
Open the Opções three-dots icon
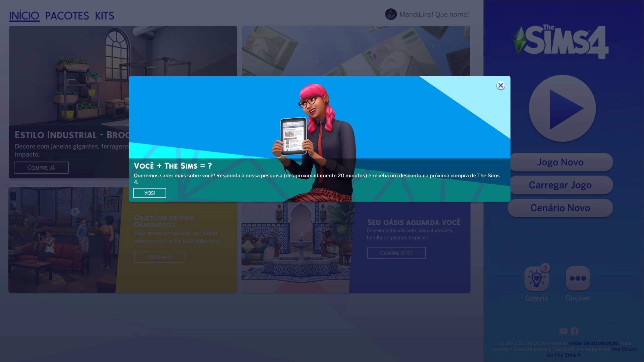pos(578,278)
